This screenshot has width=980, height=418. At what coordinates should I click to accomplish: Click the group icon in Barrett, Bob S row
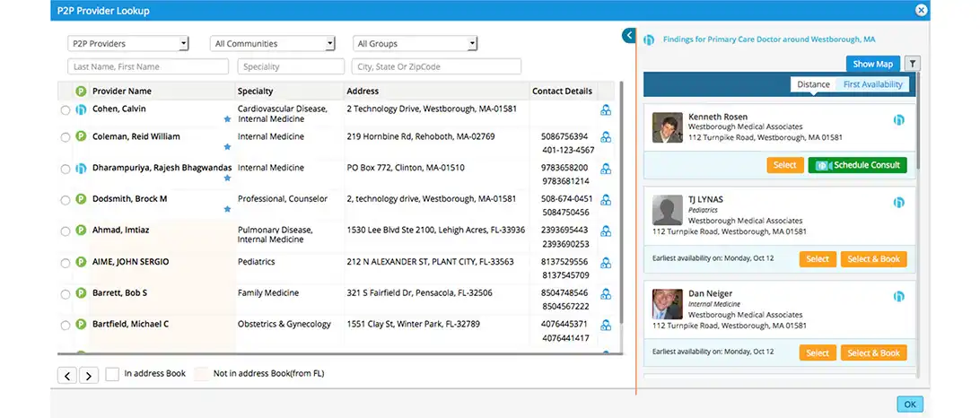click(x=606, y=294)
